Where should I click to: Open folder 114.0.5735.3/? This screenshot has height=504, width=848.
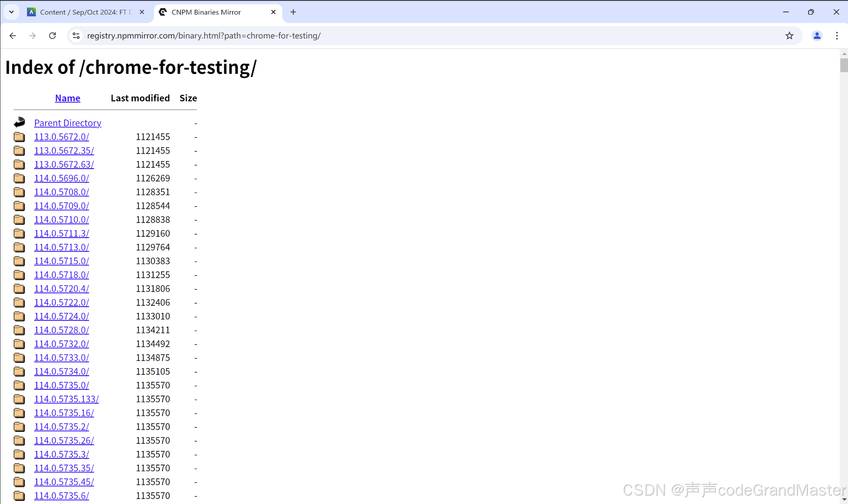tap(62, 454)
